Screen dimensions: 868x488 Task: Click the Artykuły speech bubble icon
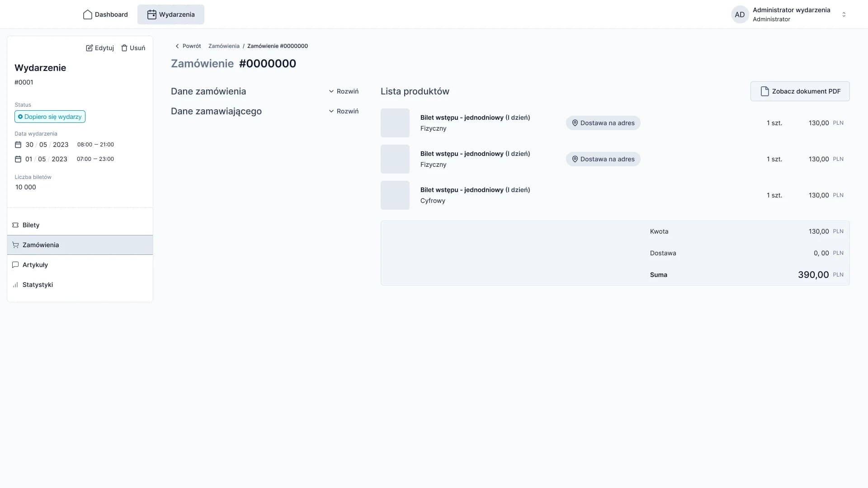15,265
